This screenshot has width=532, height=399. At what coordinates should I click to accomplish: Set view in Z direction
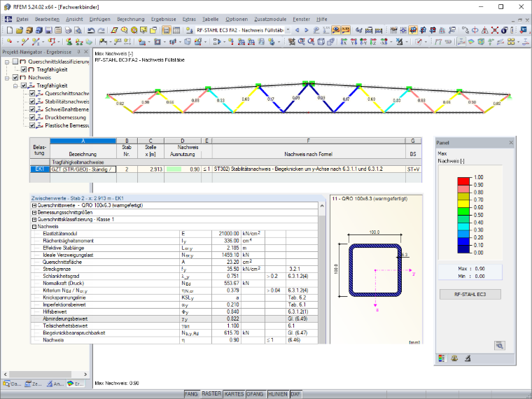pos(373,42)
